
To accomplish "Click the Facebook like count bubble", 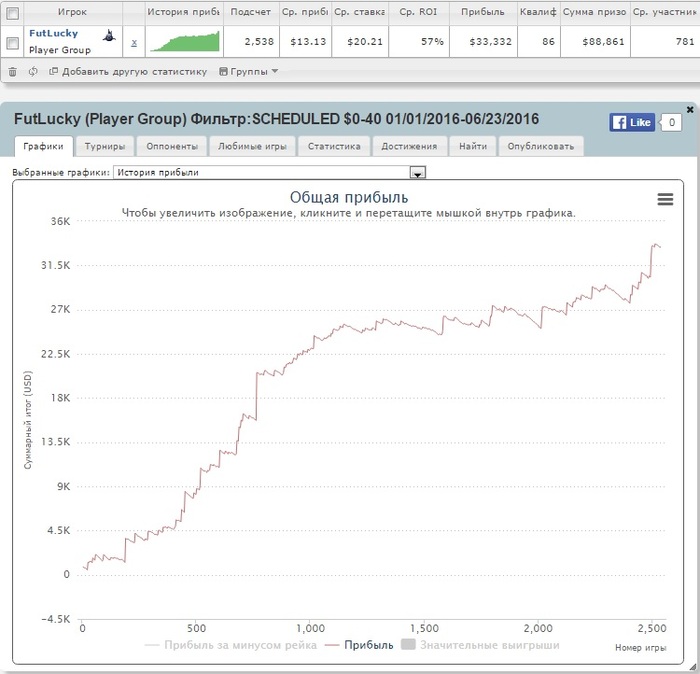I will 671,122.
